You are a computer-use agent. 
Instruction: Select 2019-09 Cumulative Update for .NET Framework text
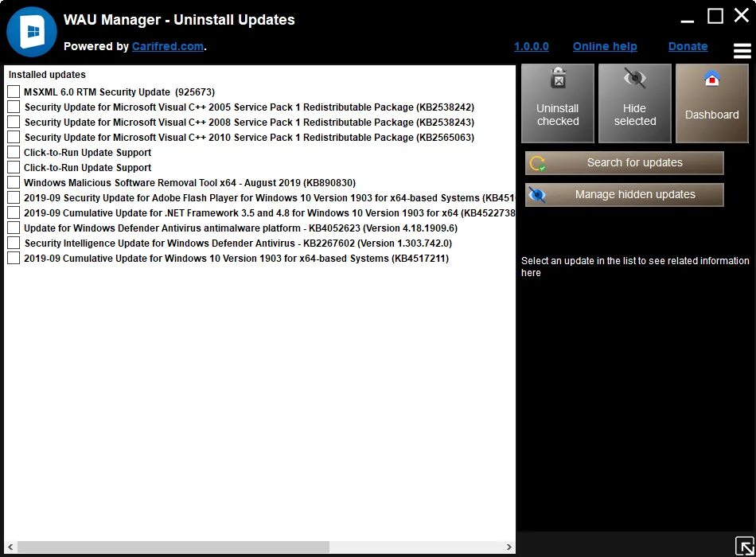(x=270, y=213)
